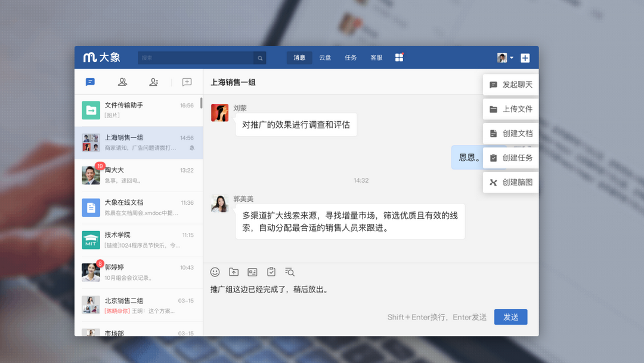Open the user avatar in header
The image size is (644, 363).
502,58
